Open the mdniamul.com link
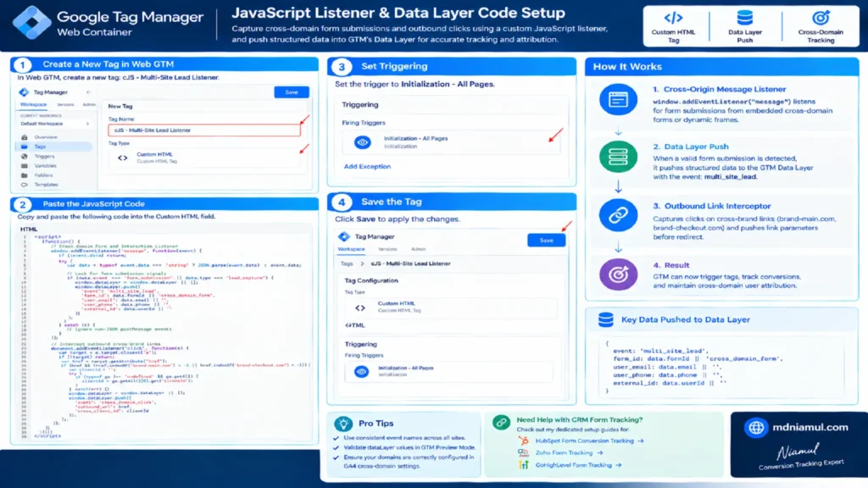The image size is (868, 488). click(x=810, y=428)
